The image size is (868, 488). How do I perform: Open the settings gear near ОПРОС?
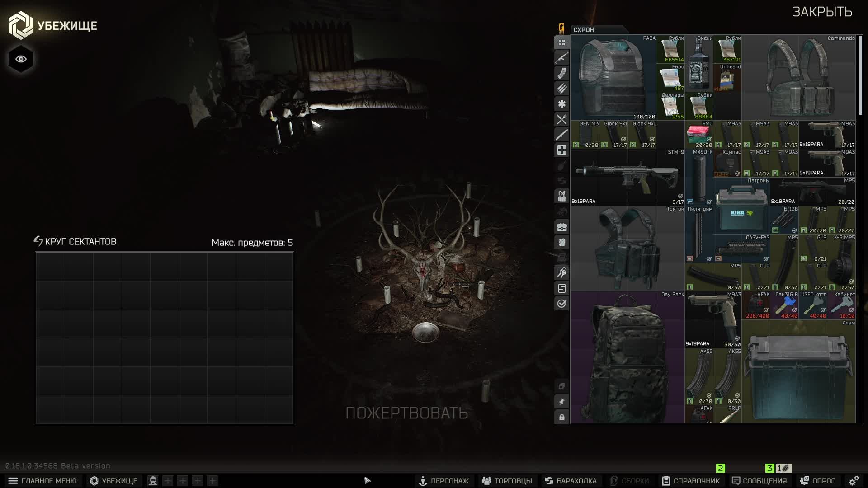854,481
